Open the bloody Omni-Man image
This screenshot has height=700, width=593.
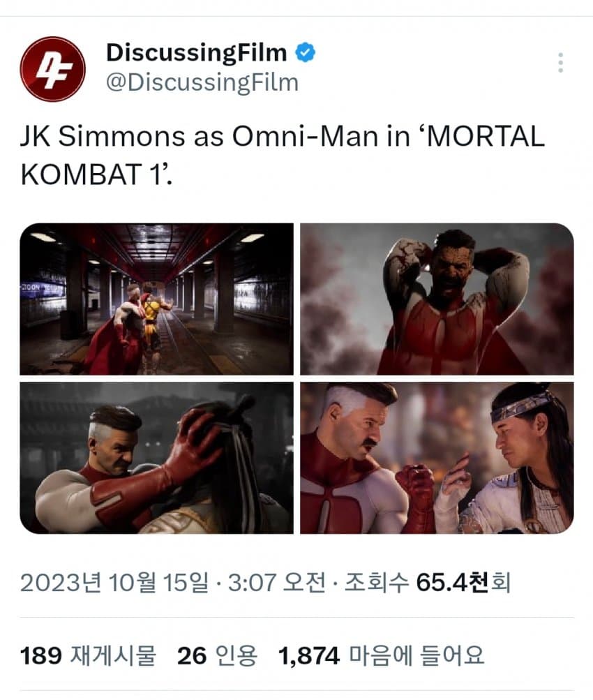(x=437, y=299)
